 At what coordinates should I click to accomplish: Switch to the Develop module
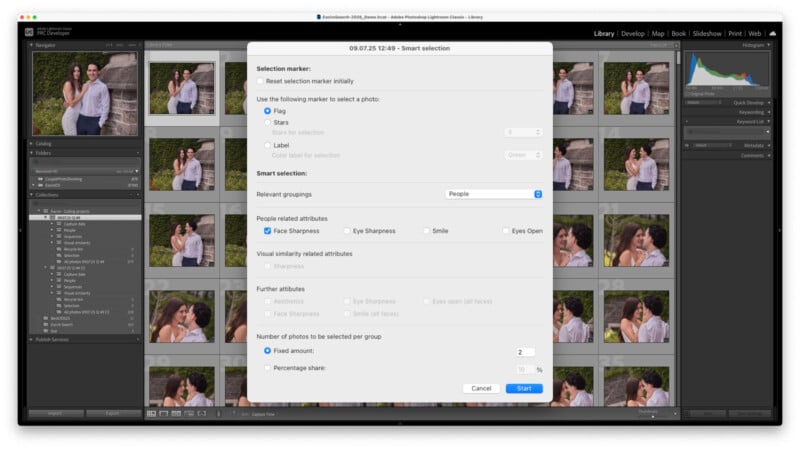coord(633,33)
